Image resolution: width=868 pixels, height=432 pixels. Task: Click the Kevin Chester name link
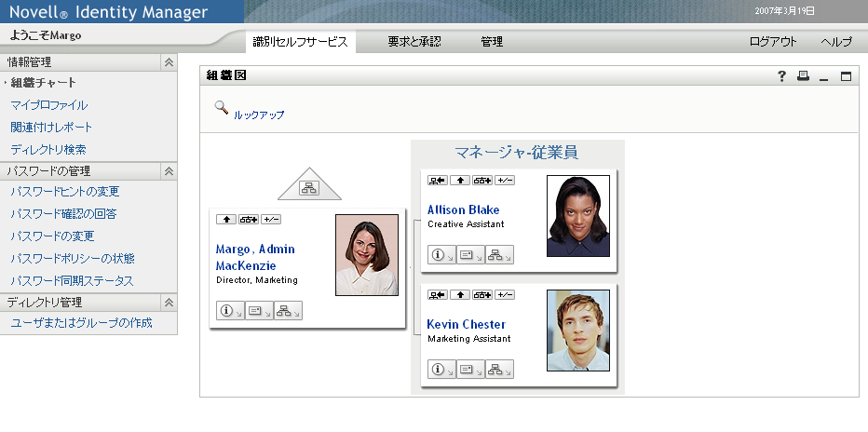(x=466, y=325)
